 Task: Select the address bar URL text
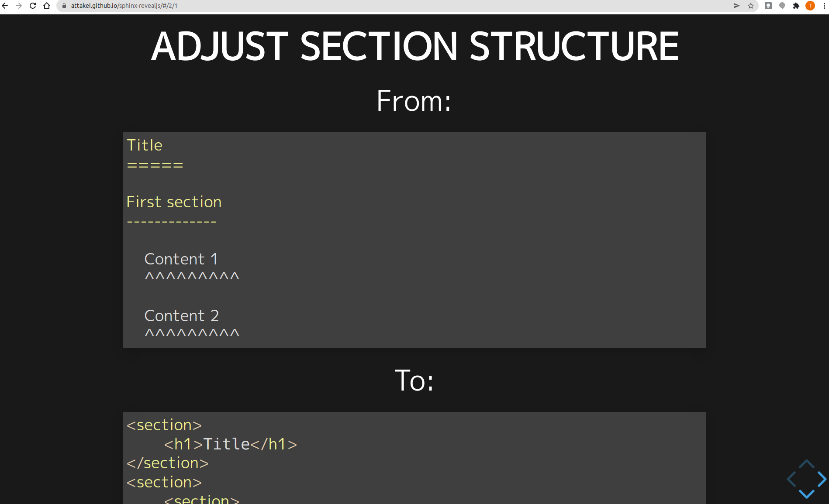tap(124, 6)
